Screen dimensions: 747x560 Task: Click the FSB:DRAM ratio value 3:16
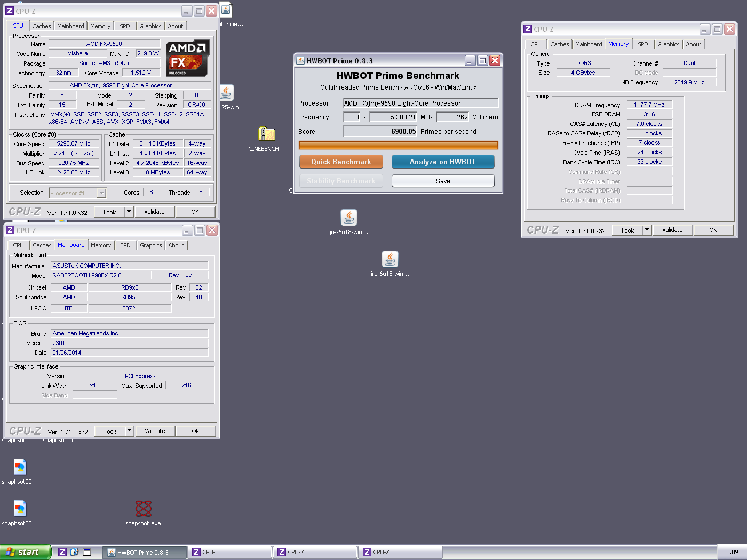coord(649,114)
